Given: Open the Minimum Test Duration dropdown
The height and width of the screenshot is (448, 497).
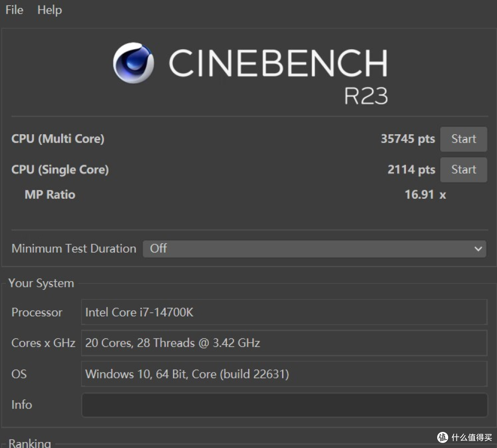Looking at the screenshot, I should pyautogui.click(x=314, y=249).
